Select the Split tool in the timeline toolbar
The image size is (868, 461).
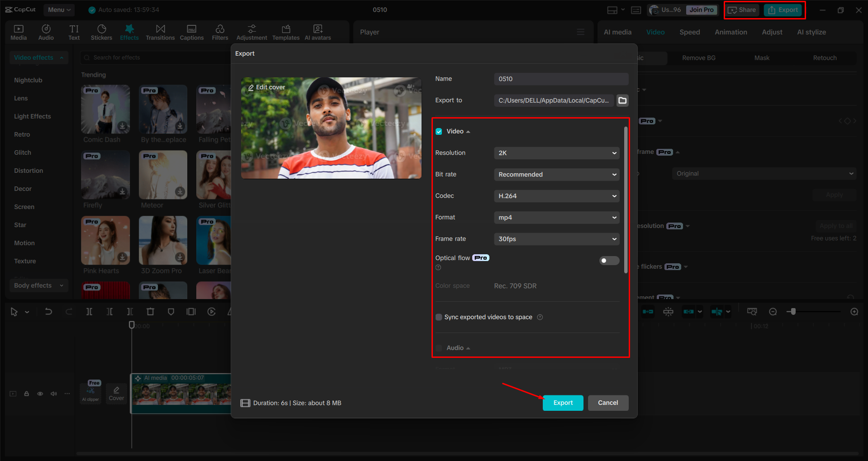pos(89,311)
